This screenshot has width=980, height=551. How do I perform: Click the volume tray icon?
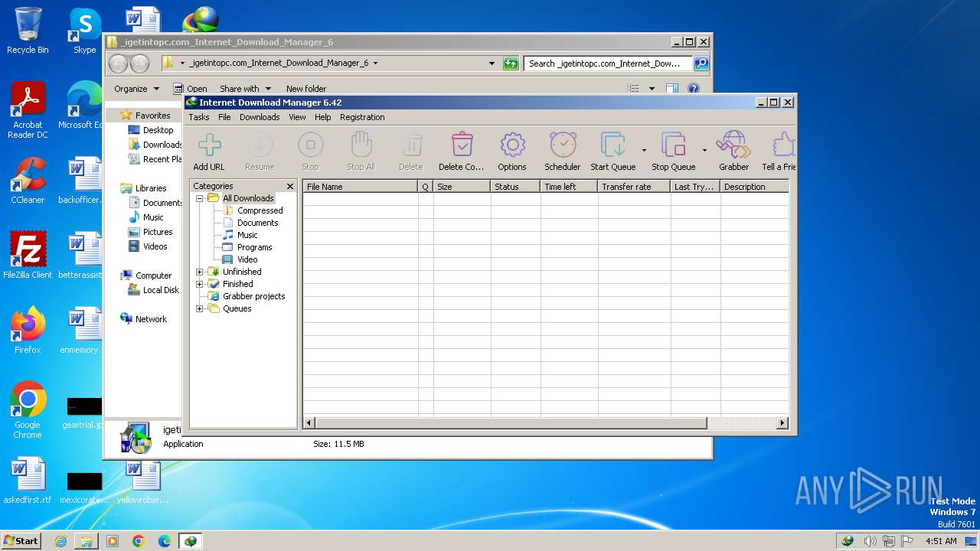click(x=871, y=541)
